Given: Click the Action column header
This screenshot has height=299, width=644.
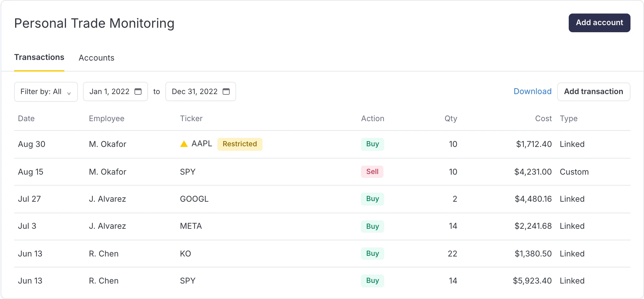Looking at the screenshot, I should point(373,119).
